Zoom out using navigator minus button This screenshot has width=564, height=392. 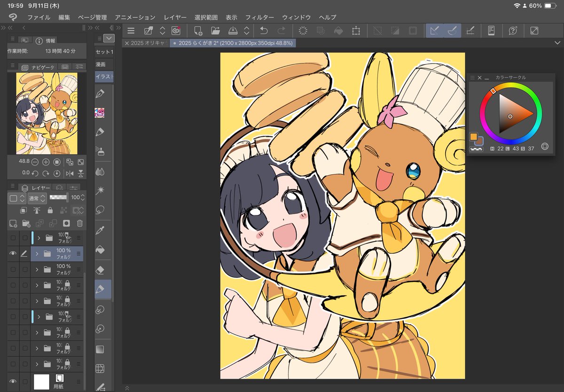(35, 162)
